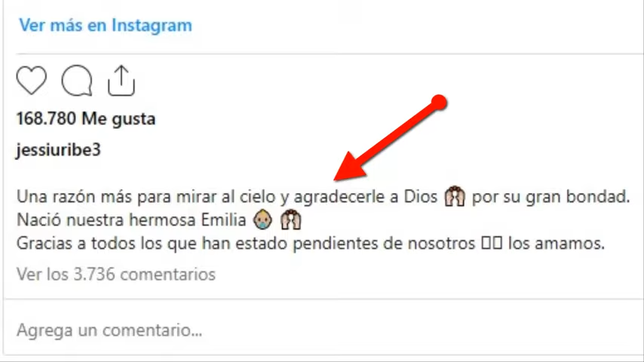Open comments via the speech bubble icon

[77, 81]
